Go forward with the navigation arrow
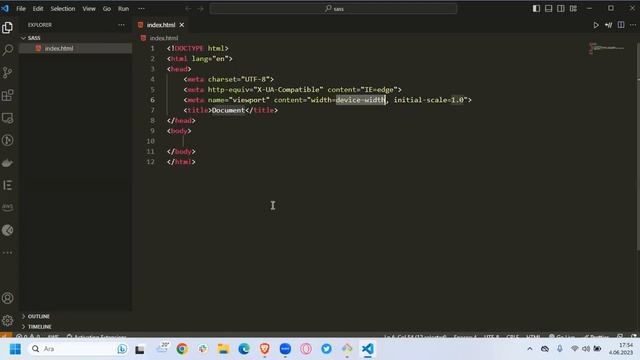 200,9
